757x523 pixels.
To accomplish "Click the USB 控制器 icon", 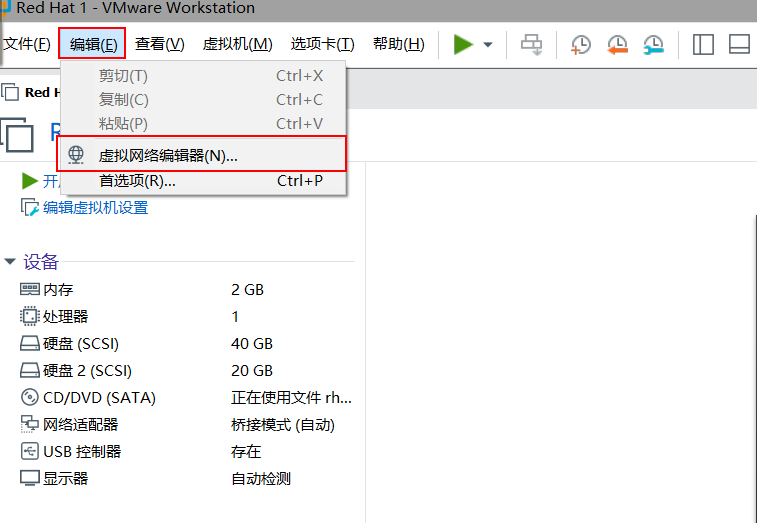I will tap(29, 452).
